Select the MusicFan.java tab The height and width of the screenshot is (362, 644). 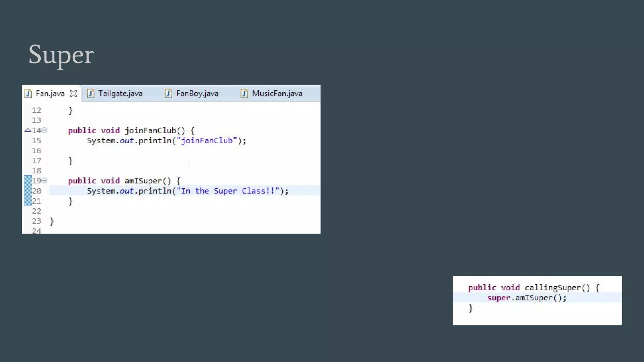point(277,94)
